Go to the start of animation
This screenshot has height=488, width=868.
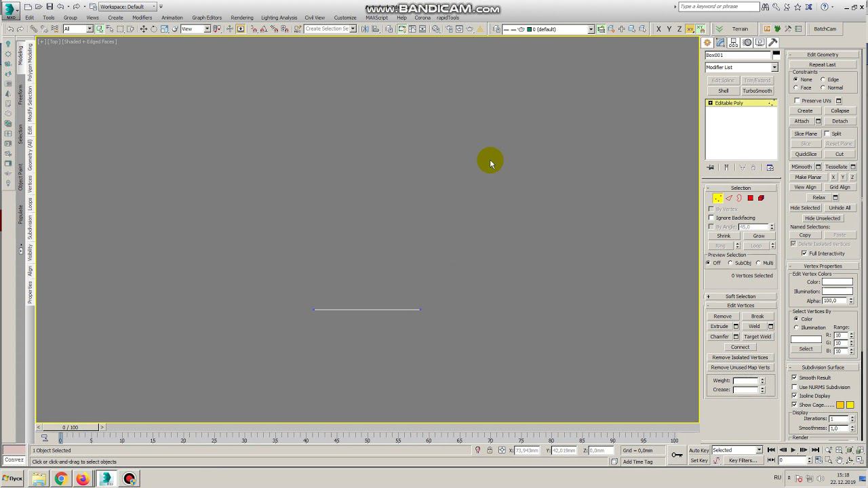tap(771, 450)
